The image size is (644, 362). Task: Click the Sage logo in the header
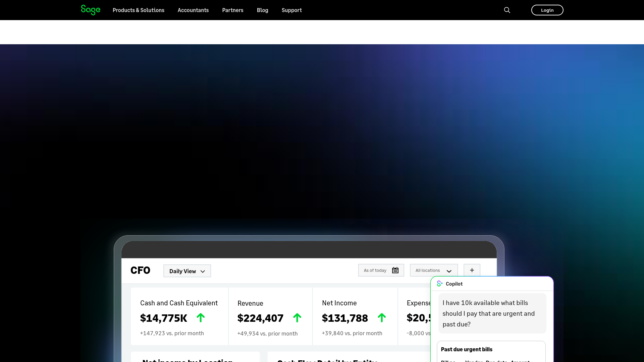[90, 10]
